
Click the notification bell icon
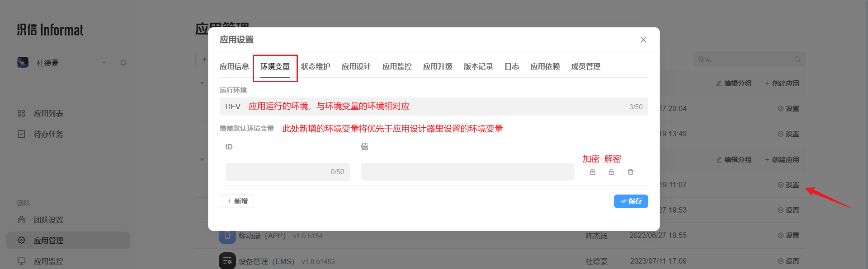click(123, 63)
